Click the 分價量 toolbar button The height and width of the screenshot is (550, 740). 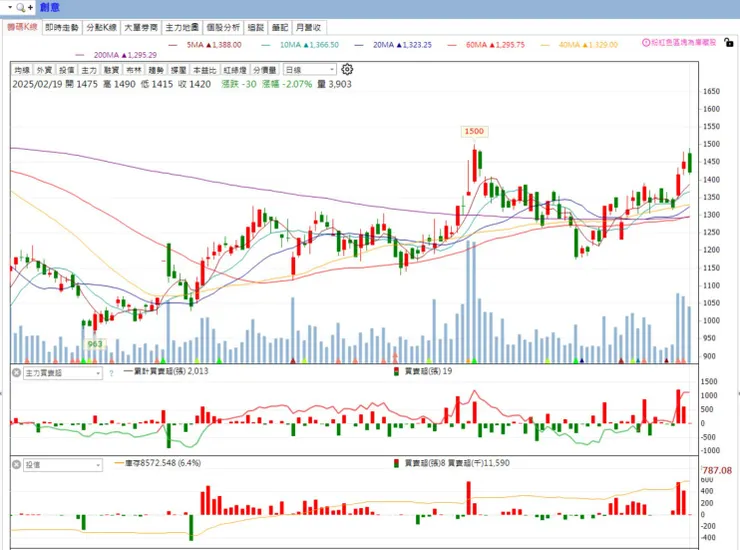click(265, 70)
